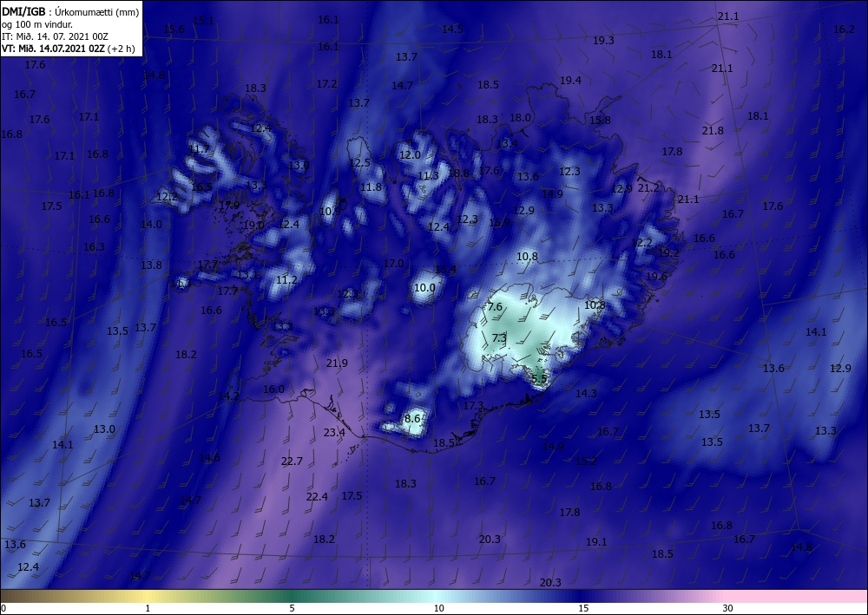Screen dimensions: 868x615
Task: Click the 15.4 map value
Action: click(445, 270)
